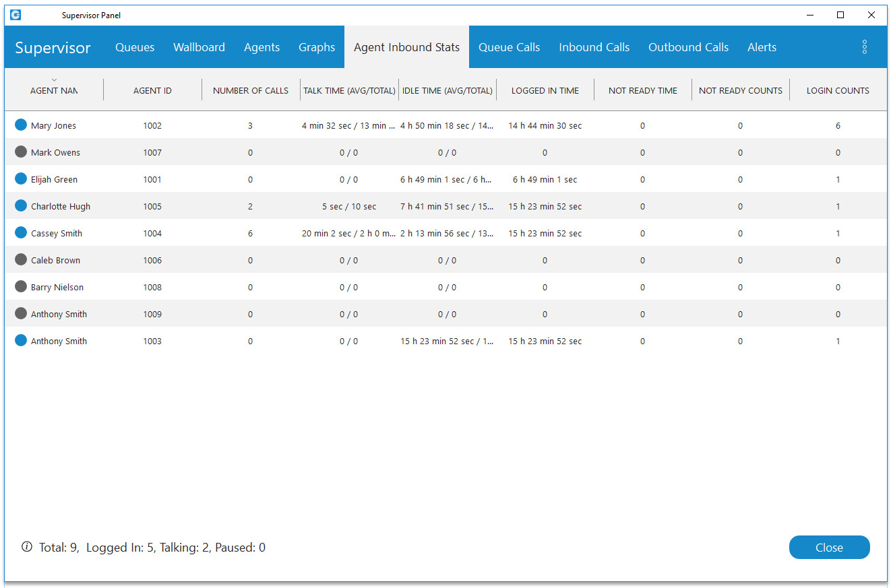Select the Graphs tab

pos(317,47)
